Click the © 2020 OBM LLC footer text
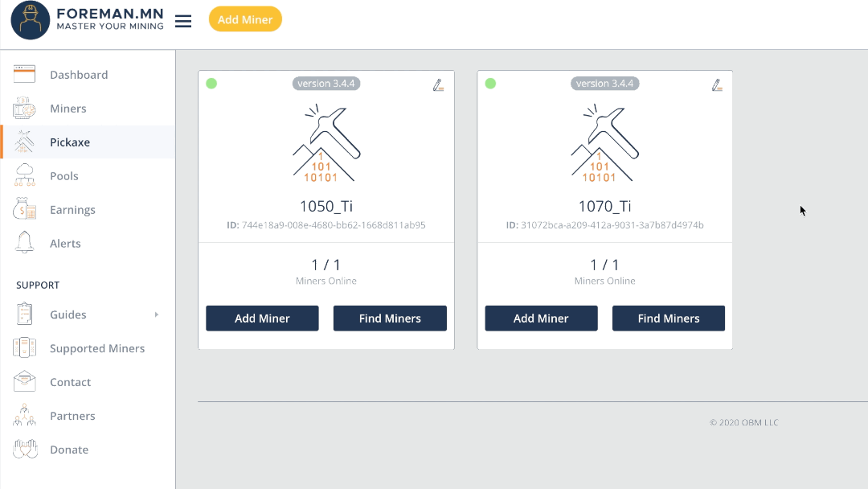 [x=744, y=422]
